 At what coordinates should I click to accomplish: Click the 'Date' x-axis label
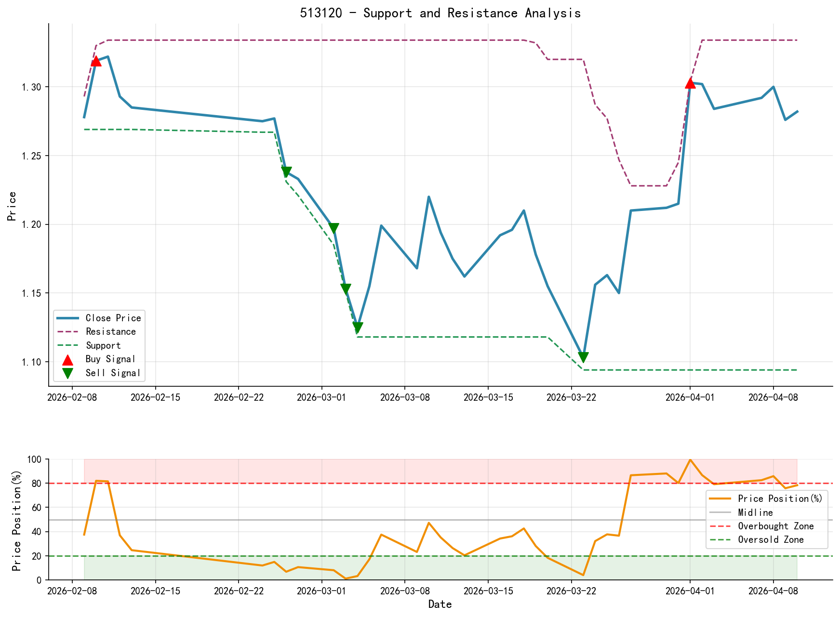click(x=440, y=604)
